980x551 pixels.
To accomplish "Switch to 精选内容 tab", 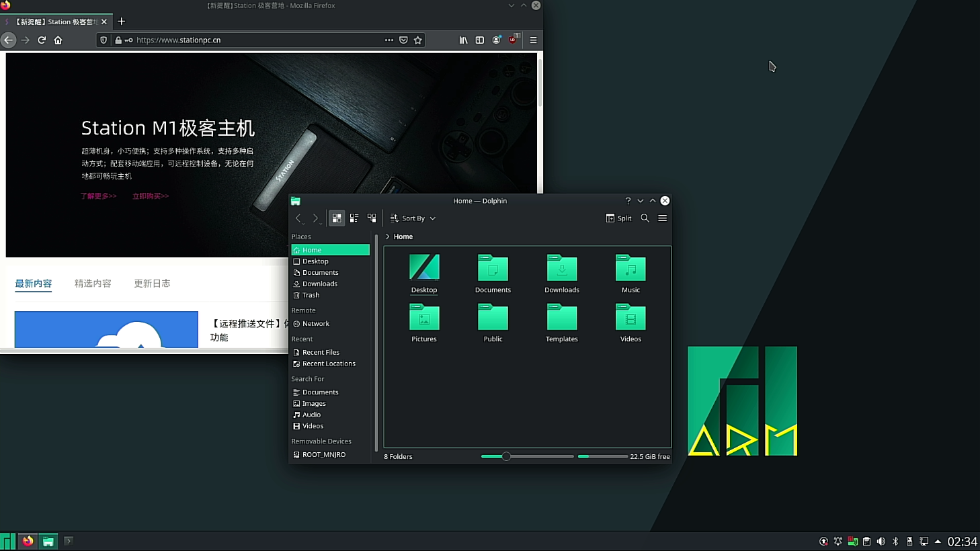I will coord(93,284).
